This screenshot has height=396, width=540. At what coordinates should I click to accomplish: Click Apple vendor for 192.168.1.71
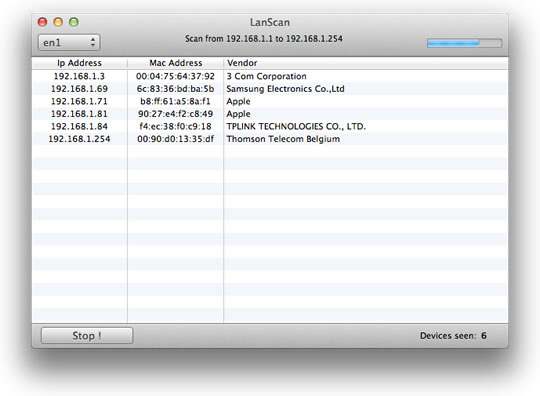238,102
